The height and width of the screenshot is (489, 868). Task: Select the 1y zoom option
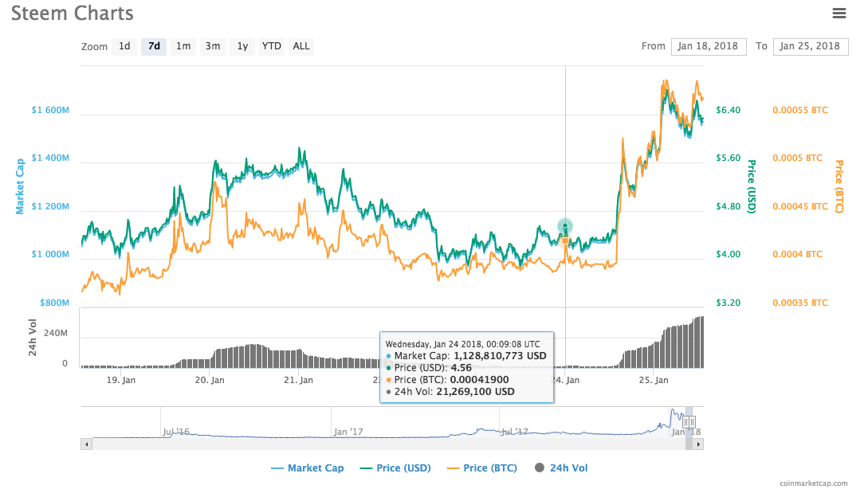coord(242,46)
